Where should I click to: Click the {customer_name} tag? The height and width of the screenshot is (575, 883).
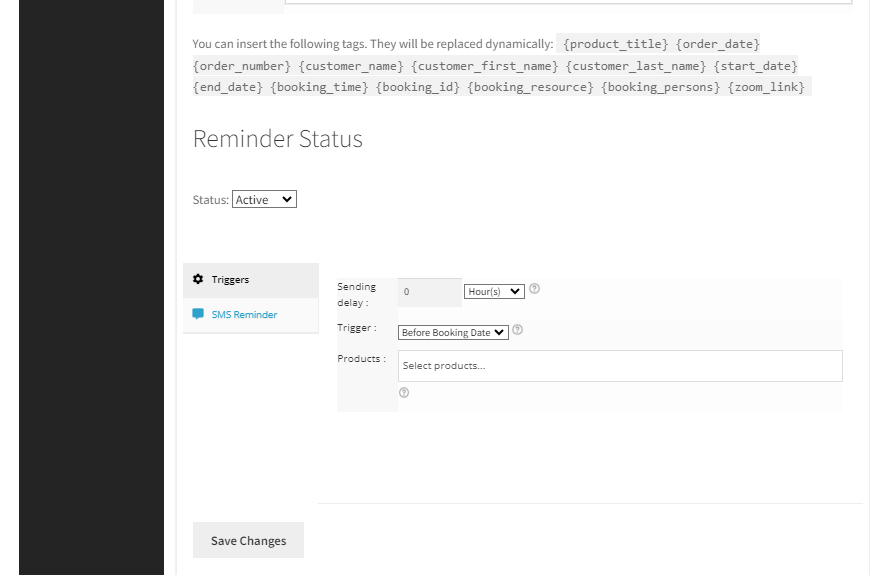click(351, 66)
